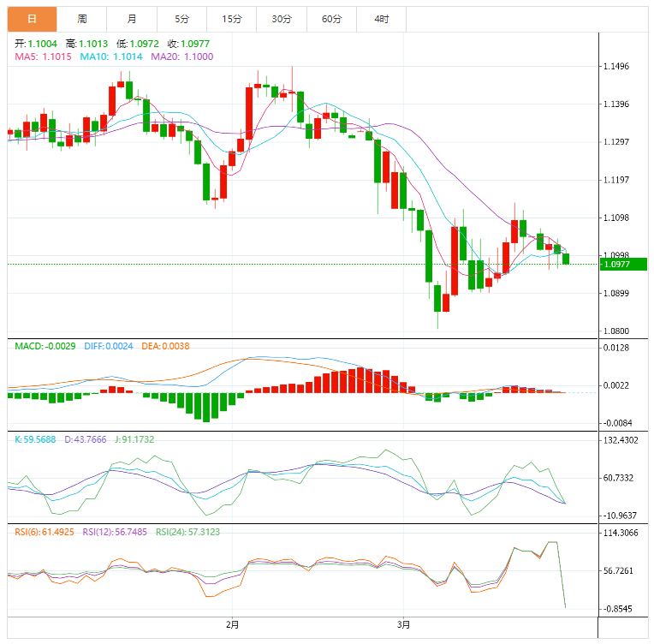
Task: Click the 1.0899 price axis label
Action: [616, 294]
